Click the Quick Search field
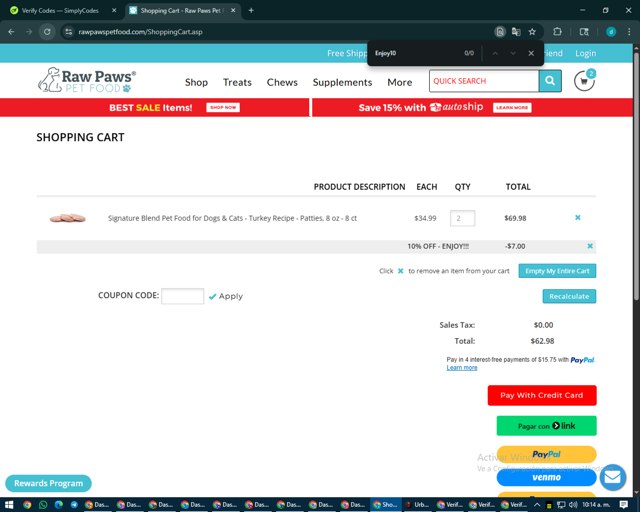This screenshot has height=512, width=640. click(x=484, y=81)
